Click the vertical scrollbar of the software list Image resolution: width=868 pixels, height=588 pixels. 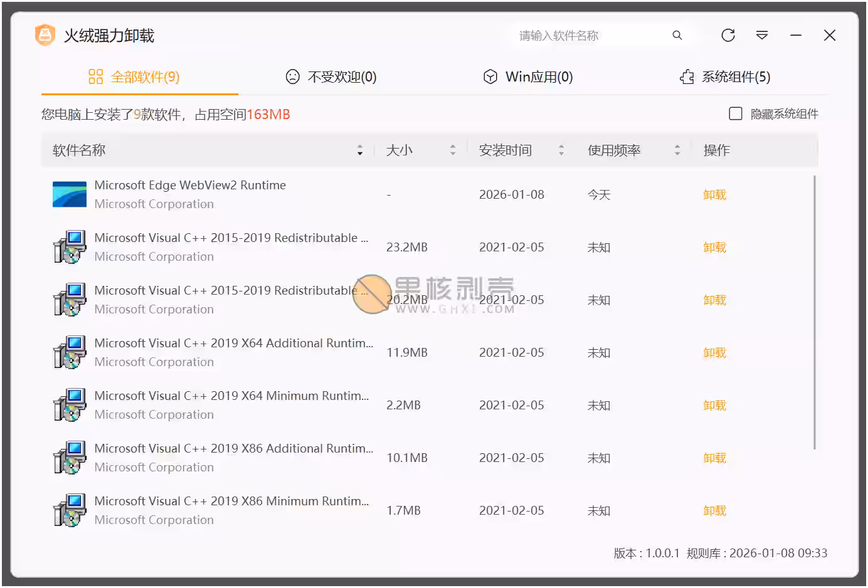click(815, 312)
